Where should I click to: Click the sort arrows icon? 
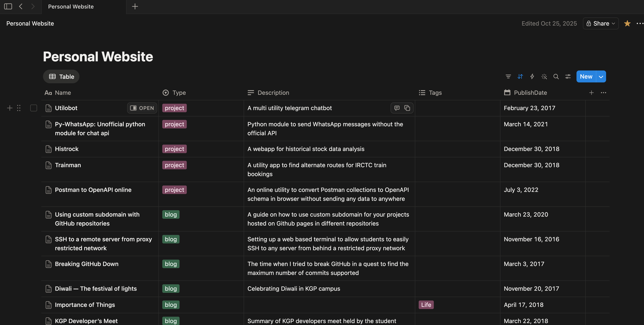click(x=520, y=76)
